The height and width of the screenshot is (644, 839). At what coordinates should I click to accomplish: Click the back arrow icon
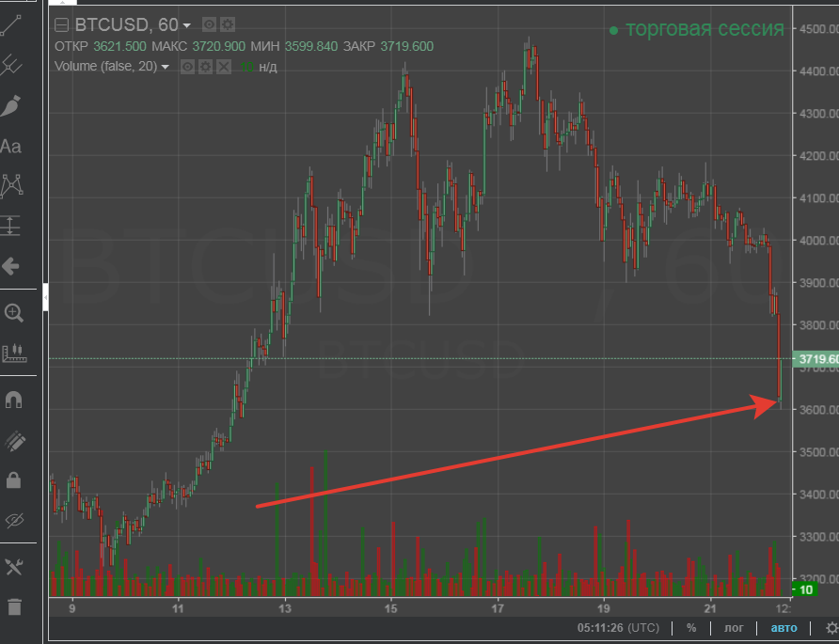point(12,267)
